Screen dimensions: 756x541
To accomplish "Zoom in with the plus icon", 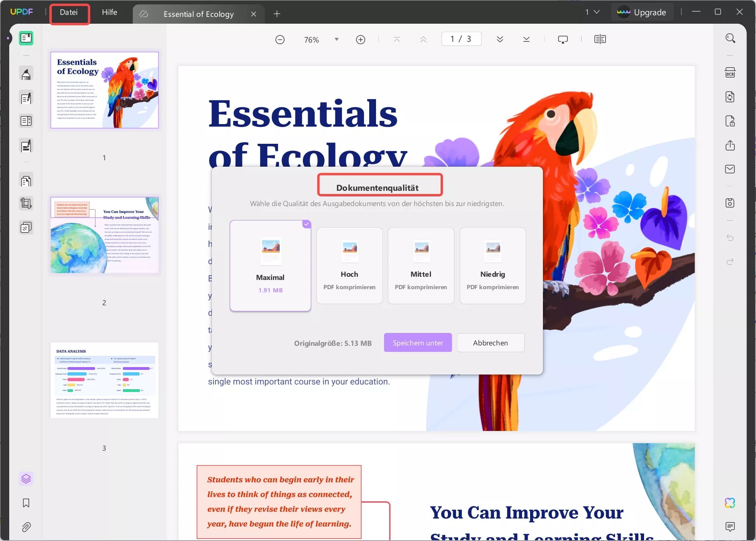I will click(x=361, y=39).
